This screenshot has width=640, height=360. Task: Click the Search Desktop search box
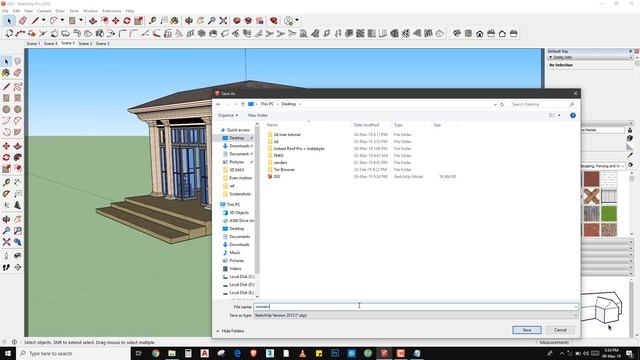pos(542,104)
